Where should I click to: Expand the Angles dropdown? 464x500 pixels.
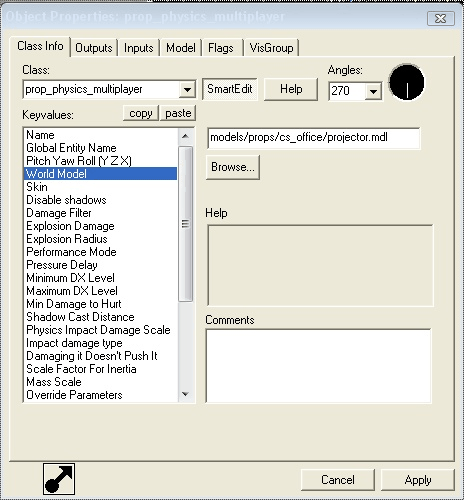coord(373,91)
